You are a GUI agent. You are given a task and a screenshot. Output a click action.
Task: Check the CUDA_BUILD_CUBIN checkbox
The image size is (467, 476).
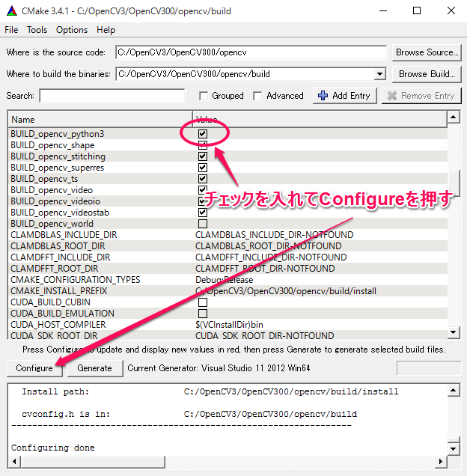pyautogui.click(x=203, y=302)
